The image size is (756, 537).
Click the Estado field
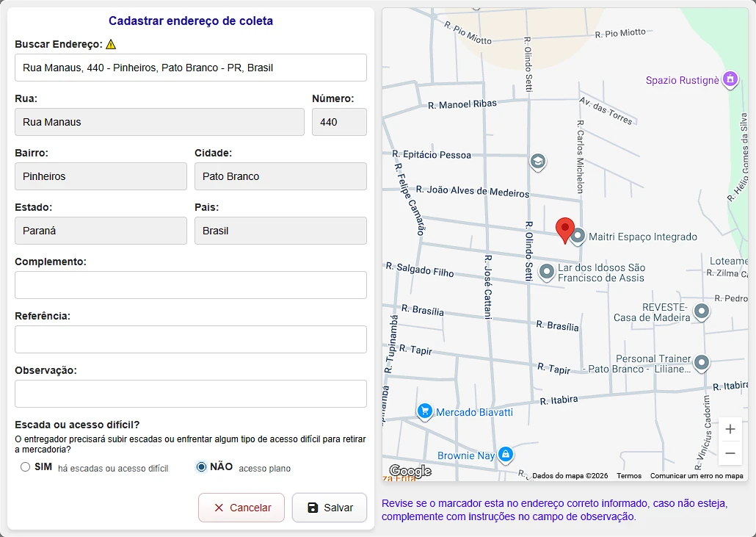(x=101, y=231)
